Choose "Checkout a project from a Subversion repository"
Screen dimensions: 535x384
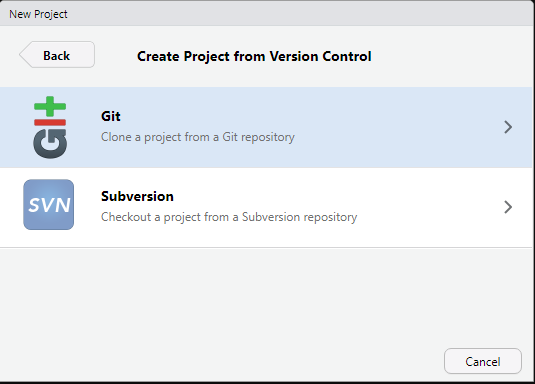(229, 217)
